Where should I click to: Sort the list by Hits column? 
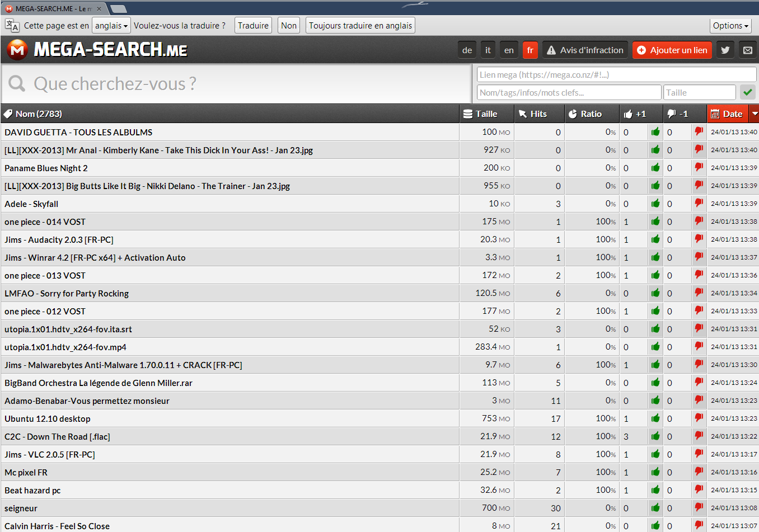[539, 114]
